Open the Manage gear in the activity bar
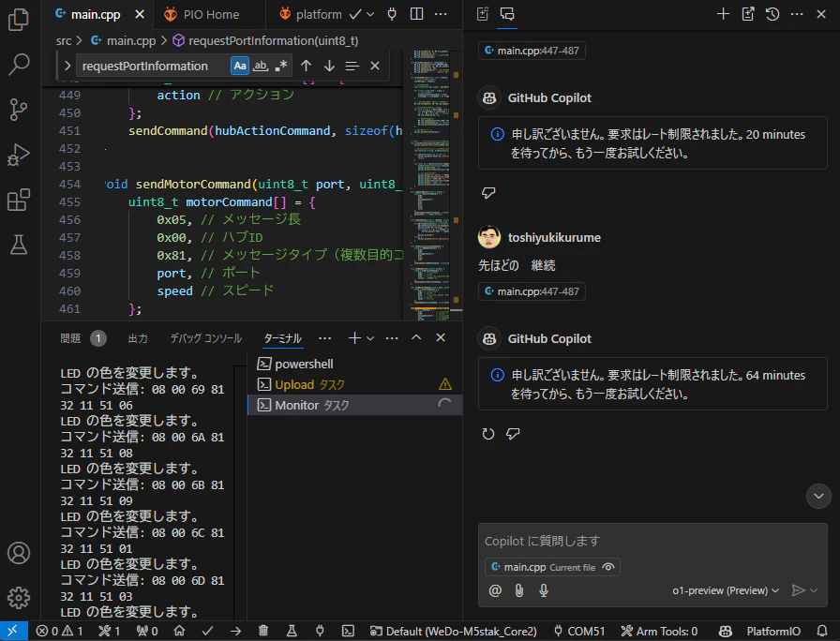This screenshot has width=840, height=641. (x=18, y=598)
